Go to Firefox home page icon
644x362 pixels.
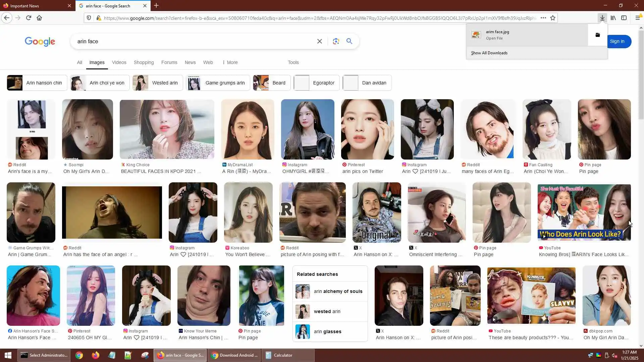click(x=39, y=18)
